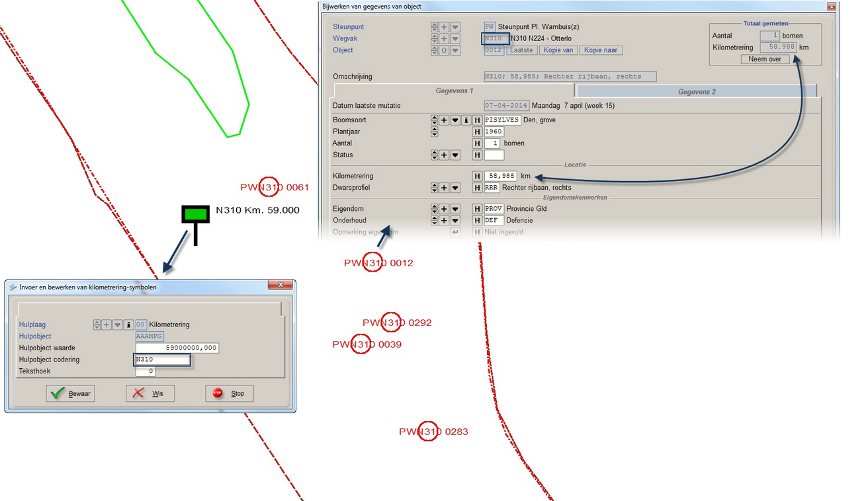Image resolution: width=868 pixels, height=501 pixels.
Task: Switch to the Gegevens 1 tab
Action: pyautogui.click(x=454, y=91)
